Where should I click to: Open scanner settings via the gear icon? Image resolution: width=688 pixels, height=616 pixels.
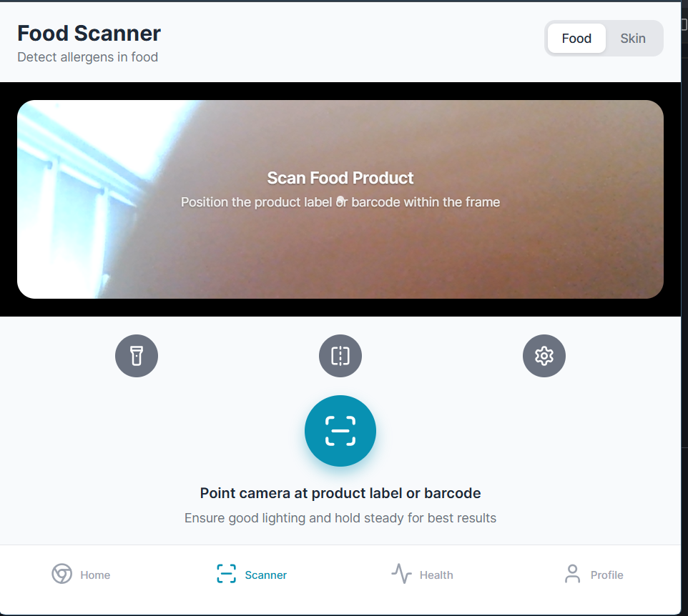544,356
